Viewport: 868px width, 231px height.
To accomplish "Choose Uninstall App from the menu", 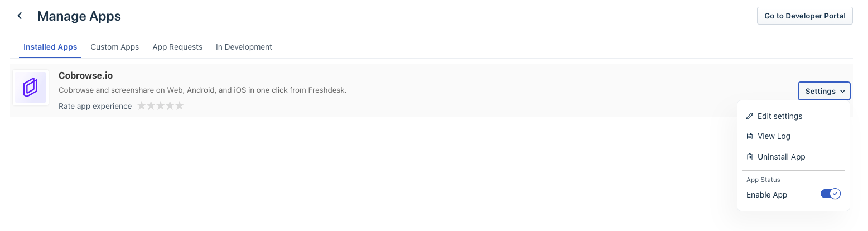I will tap(781, 157).
